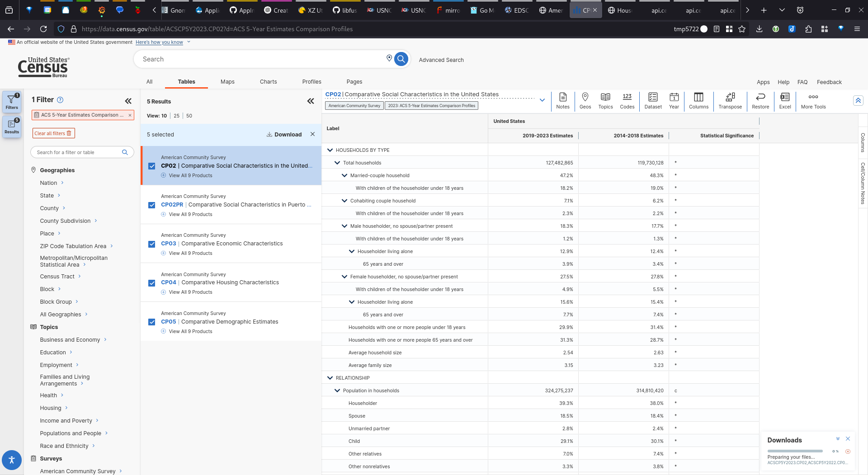Uncheck the CP04 Comparative Housing checkbox

tap(152, 283)
